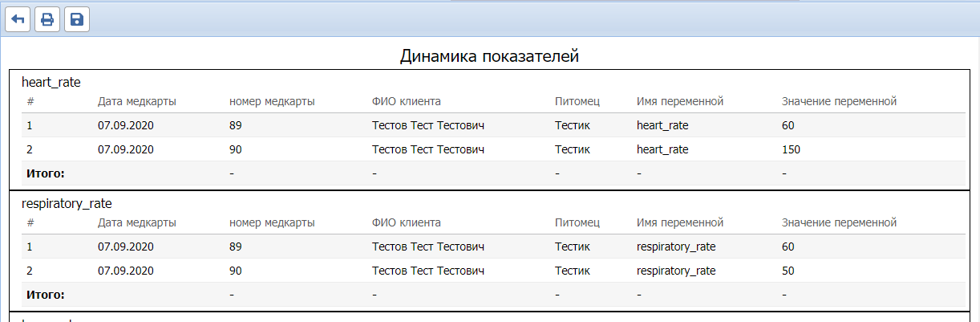Click 'ФИО клиента' header in respiratory_rate table

(407, 222)
